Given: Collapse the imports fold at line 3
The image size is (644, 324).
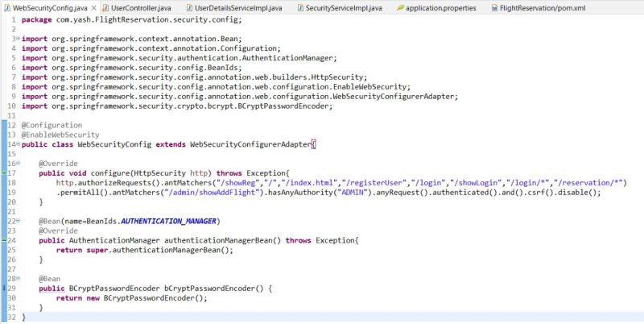Looking at the screenshot, I should (x=18, y=38).
